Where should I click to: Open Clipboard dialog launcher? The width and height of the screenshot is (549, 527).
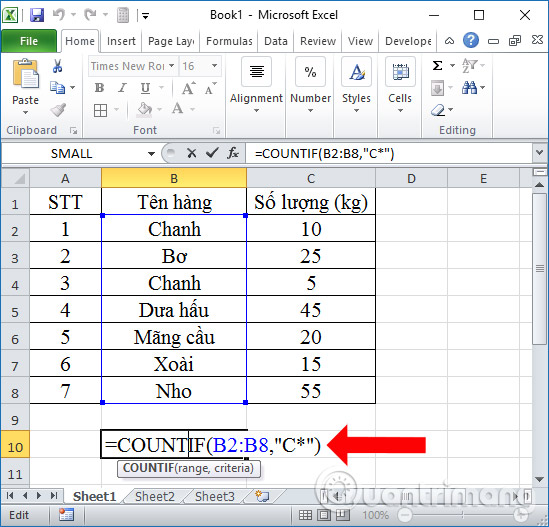[x=73, y=131]
